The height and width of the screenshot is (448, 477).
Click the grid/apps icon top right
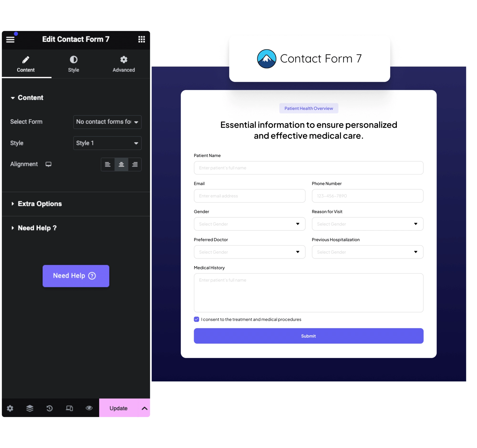141,39
